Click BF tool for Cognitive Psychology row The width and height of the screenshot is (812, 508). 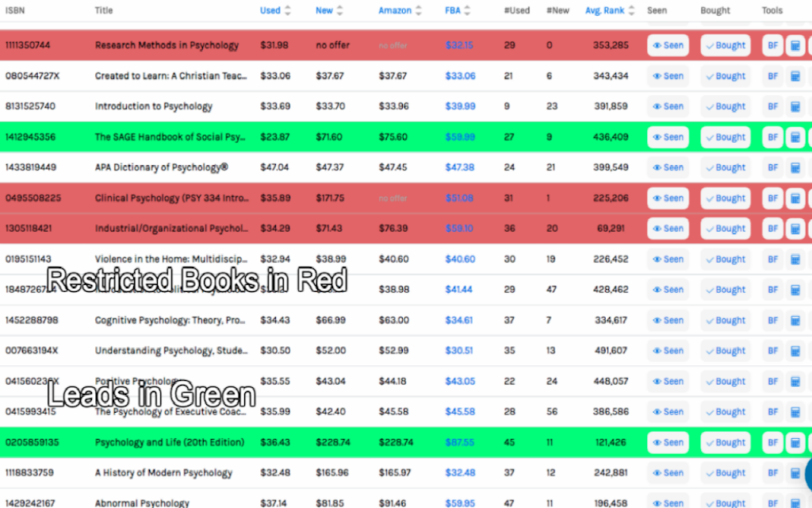tap(772, 321)
